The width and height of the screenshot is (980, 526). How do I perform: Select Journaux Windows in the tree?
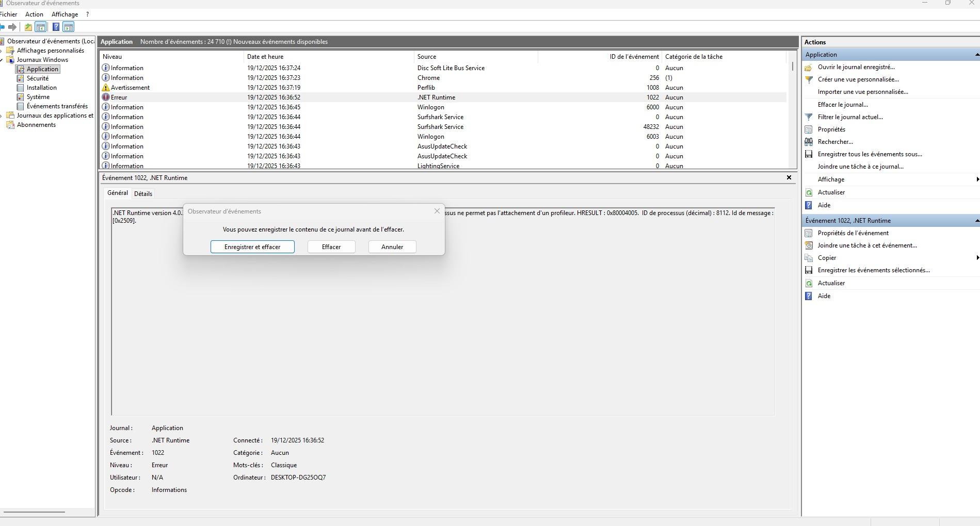click(x=42, y=60)
